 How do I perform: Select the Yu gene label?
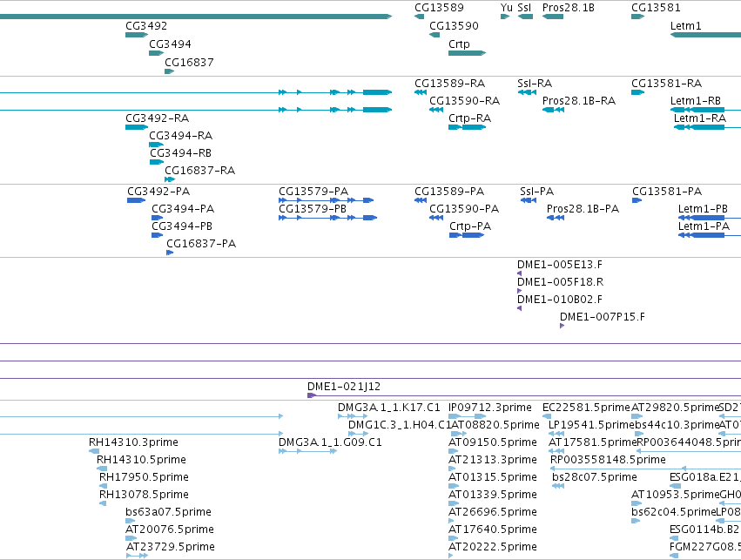507,8
